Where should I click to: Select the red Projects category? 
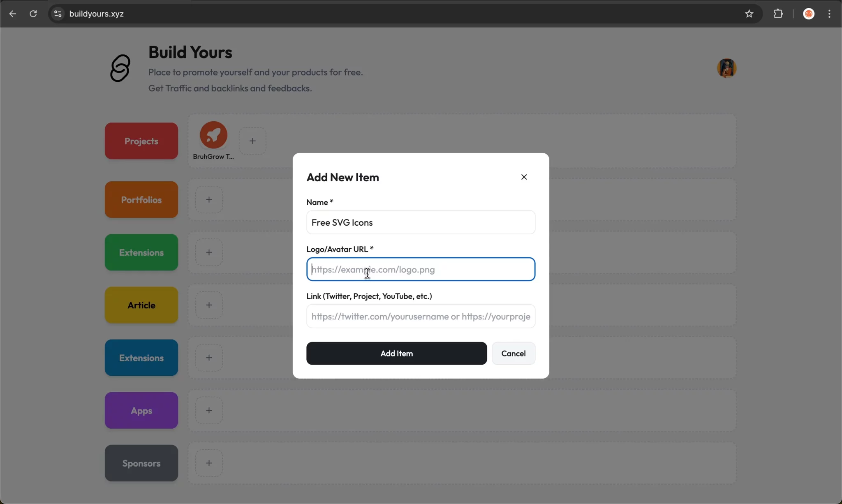tap(141, 141)
